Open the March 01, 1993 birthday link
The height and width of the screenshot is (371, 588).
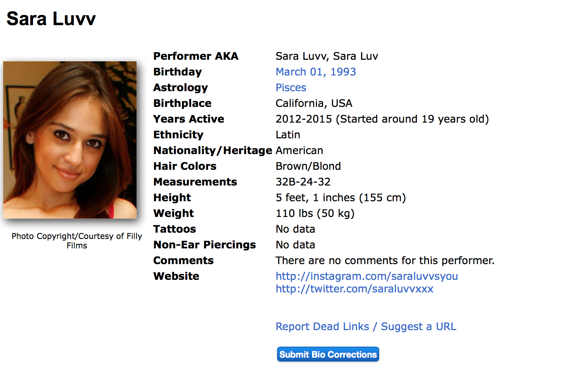pos(316,72)
